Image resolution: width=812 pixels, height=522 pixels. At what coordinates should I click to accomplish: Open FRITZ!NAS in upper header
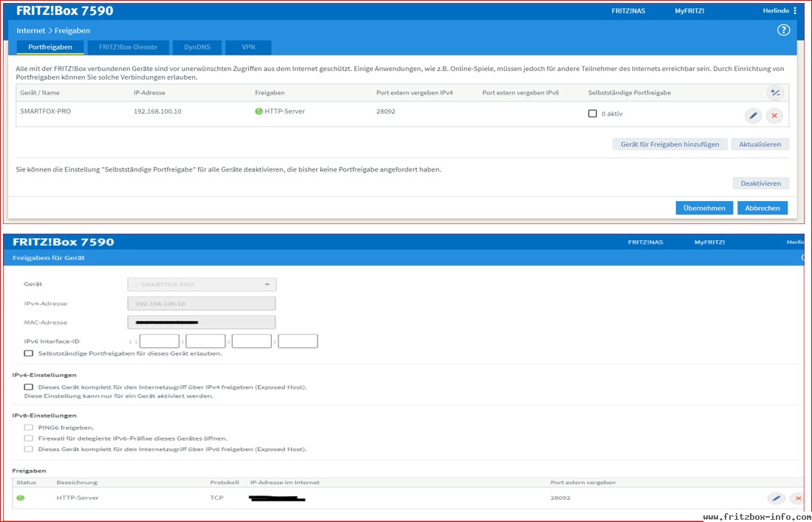coord(628,10)
